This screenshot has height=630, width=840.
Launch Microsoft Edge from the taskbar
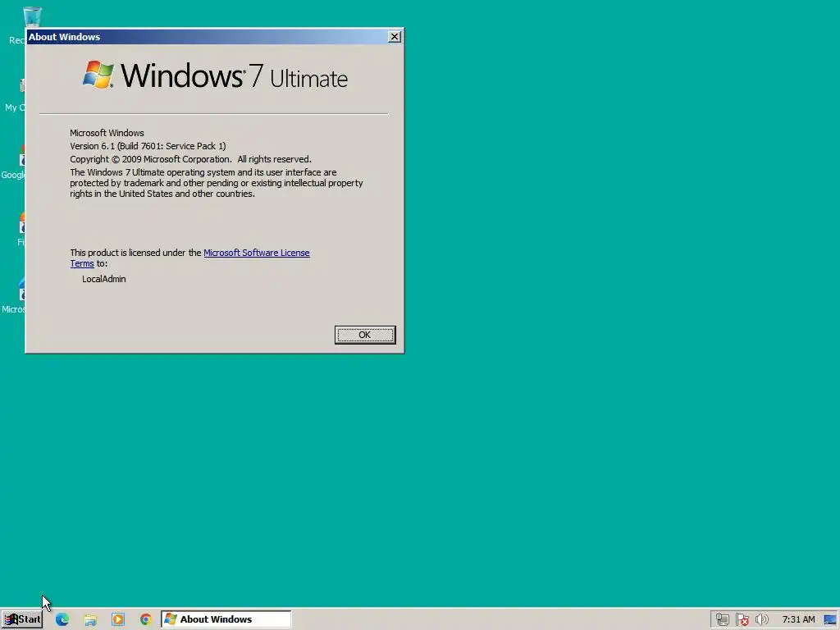[x=62, y=619]
